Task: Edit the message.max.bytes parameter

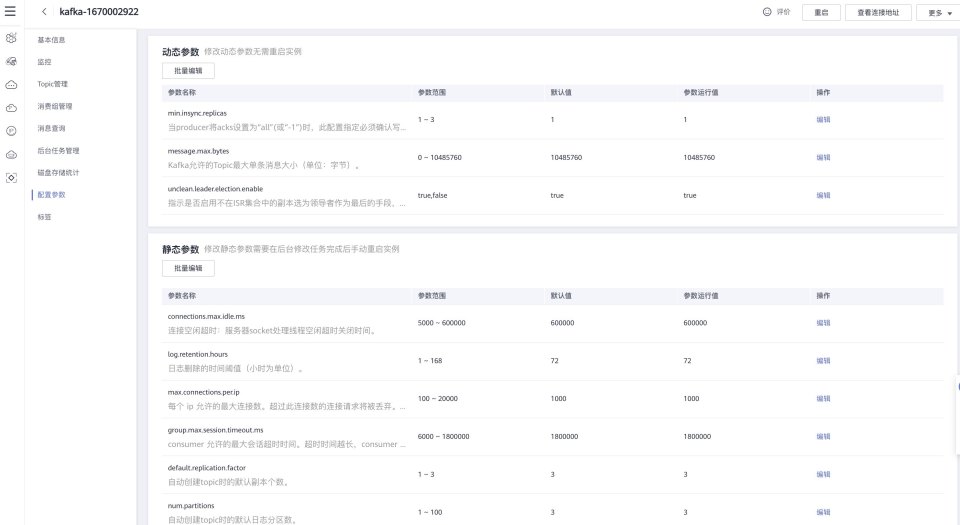Action: coord(823,157)
